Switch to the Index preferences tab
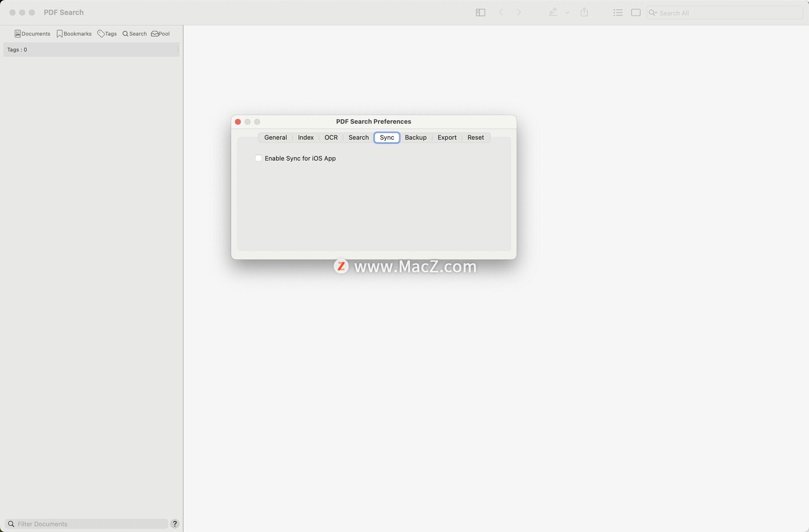 pyautogui.click(x=306, y=137)
